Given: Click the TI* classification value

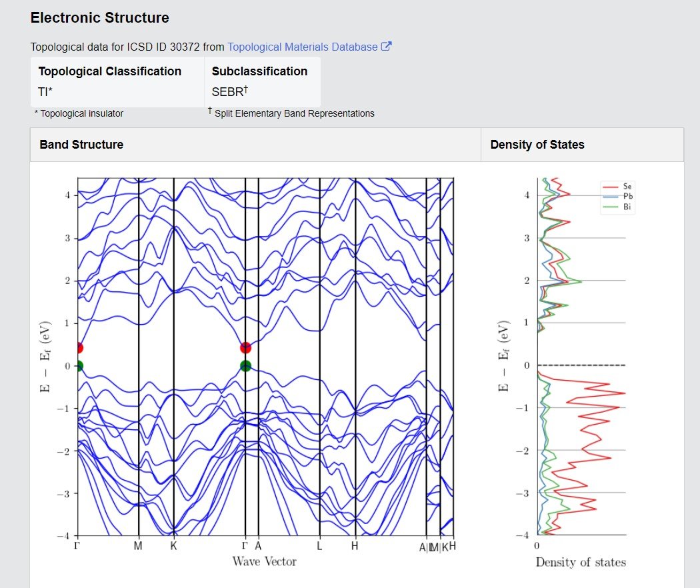Looking at the screenshot, I should pos(45,92).
